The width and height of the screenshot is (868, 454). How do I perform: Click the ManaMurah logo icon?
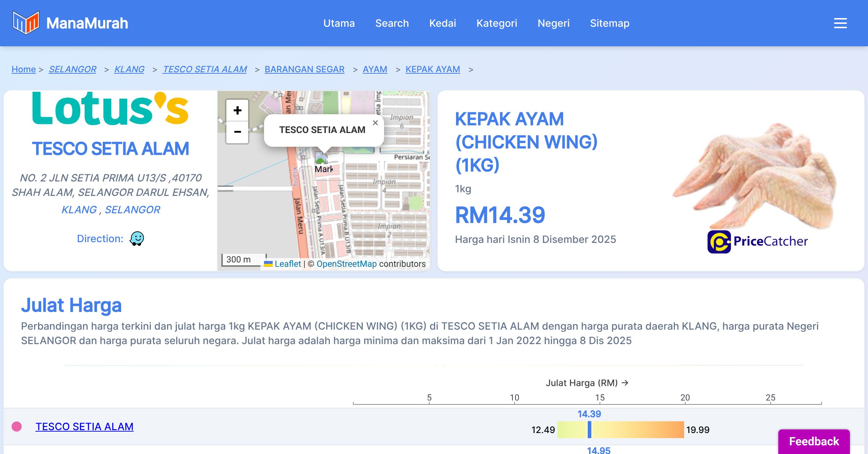tap(26, 23)
